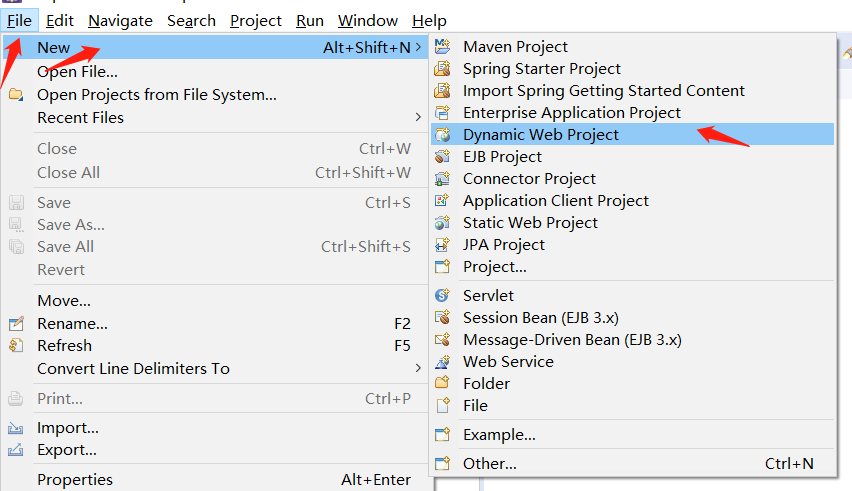The height and width of the screenshot is (491, 852).
Task: Expand the Recent Files submenu arrow
Action: 418,118
